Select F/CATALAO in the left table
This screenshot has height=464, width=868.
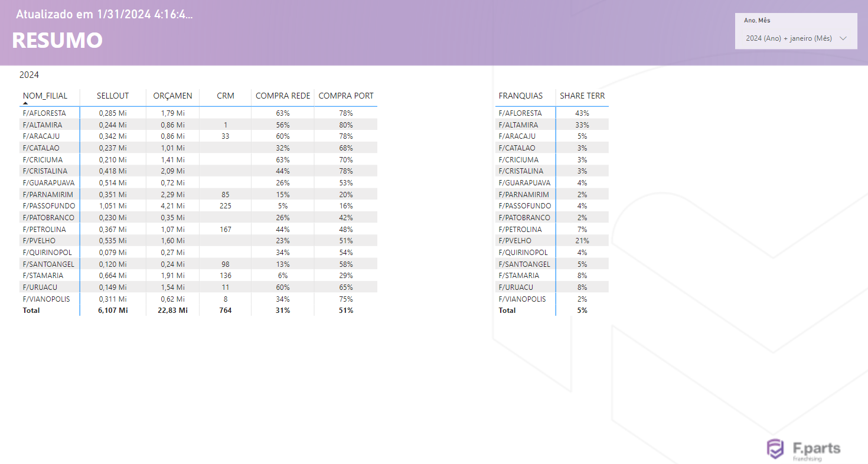click(x=41, y=148)
